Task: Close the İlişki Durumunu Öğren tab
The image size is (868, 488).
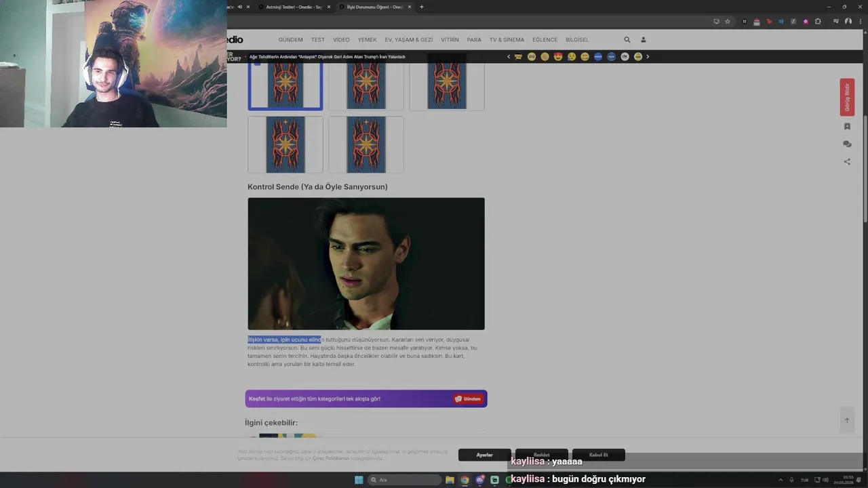Action: click(410, 7)
